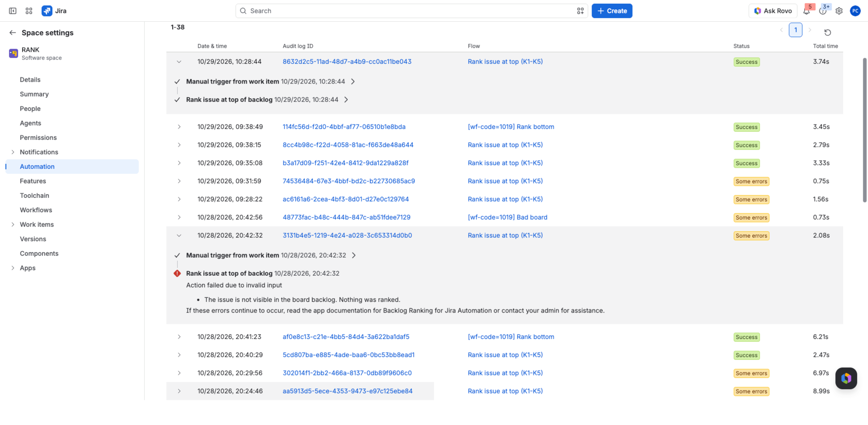Expand the 10/29/2026, 09:38:49 log entry
This screenshot has height=425, width=868.
(179, 127)
